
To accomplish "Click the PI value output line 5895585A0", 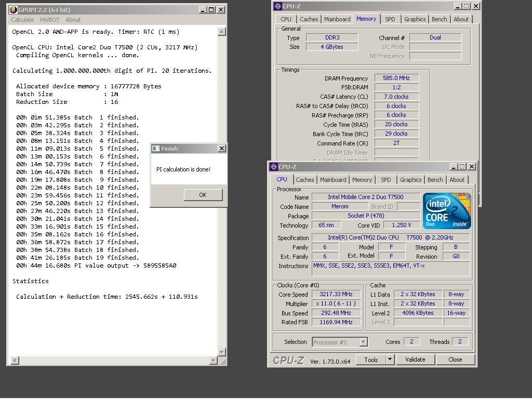I will pos(96,265).
